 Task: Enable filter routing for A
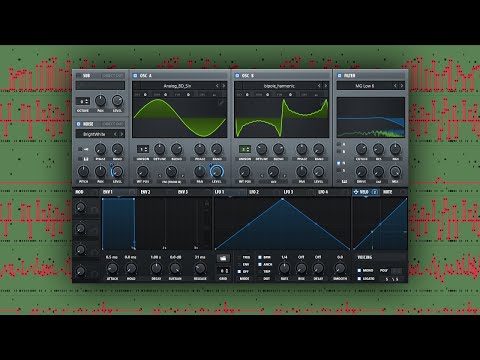pyautogui.click(x=339, y=144)
